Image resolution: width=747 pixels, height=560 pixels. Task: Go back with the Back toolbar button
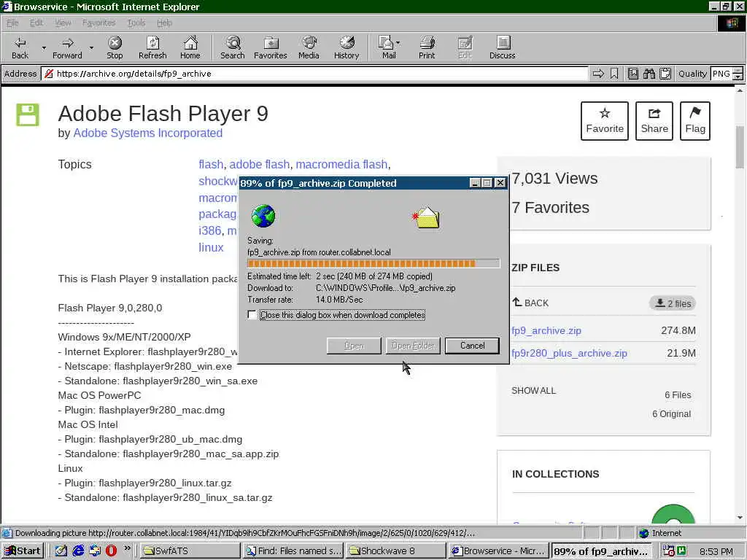(20, 47)
